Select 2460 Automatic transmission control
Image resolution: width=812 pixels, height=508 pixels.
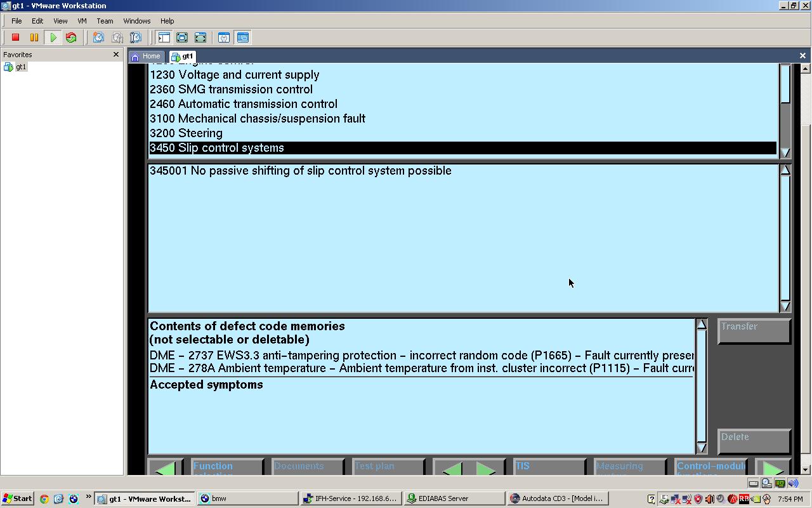coord(462,104)
